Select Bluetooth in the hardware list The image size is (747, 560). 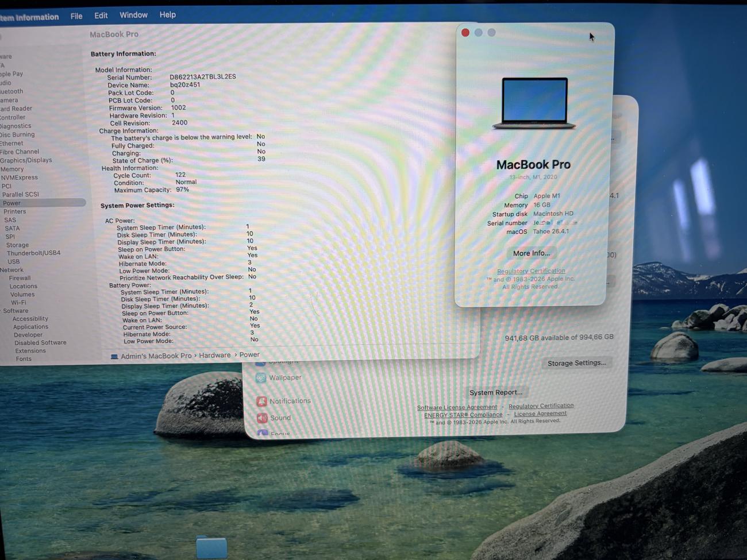pos(11,91)
